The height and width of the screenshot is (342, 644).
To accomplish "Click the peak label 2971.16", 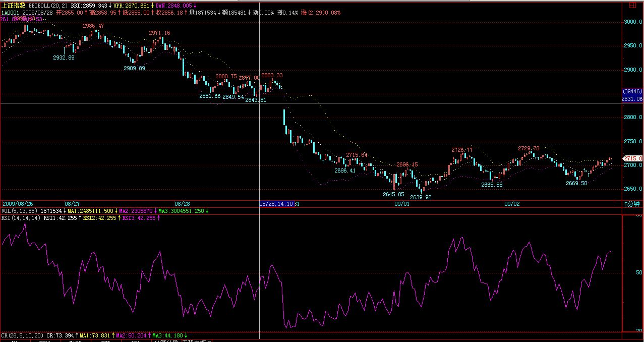I will 159,33.
